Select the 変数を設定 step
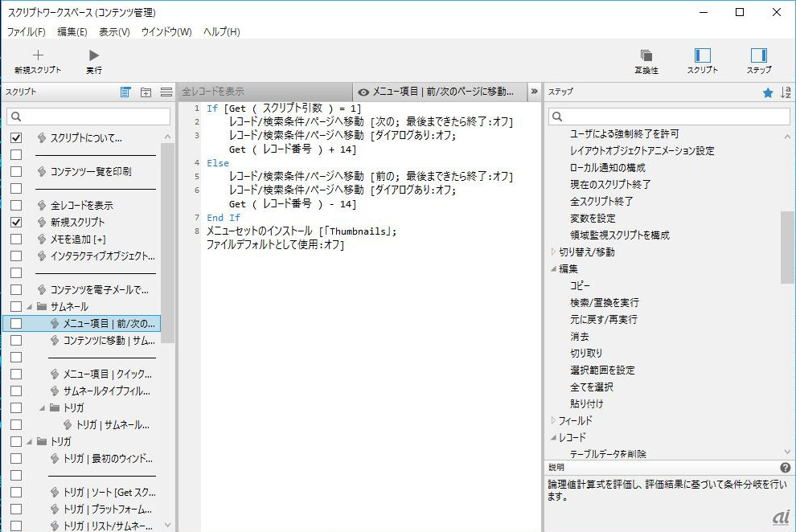The height and width of the screenshot is (532, 796). 593,218
